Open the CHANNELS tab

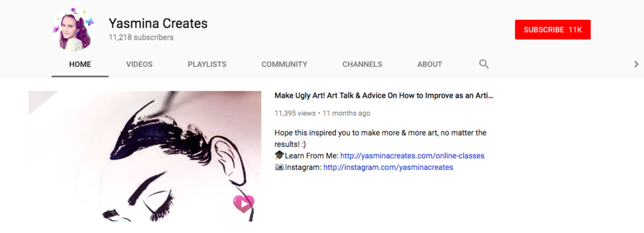coord(362,64)
